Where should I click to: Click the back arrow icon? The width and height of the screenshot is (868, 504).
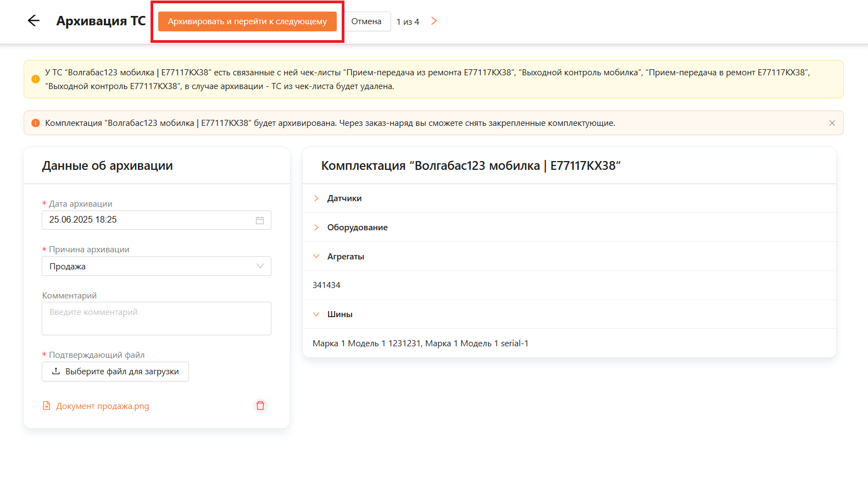tap(34, 21)
